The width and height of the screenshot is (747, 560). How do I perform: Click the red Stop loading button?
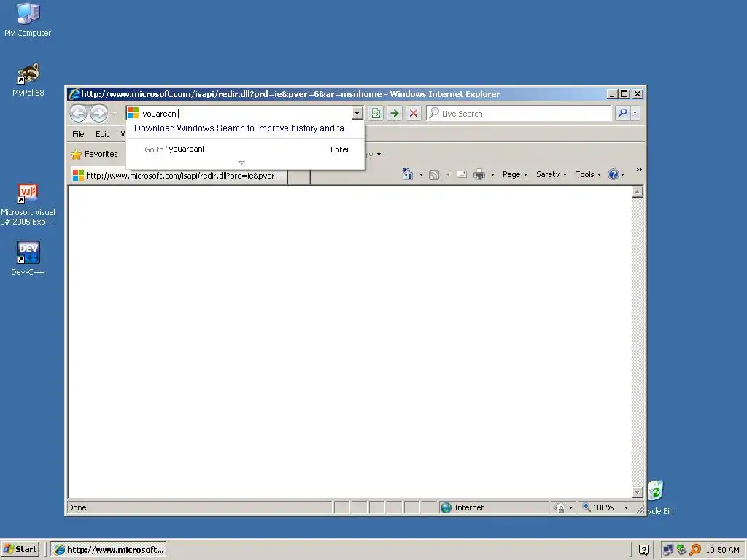[x=414, y=113]
